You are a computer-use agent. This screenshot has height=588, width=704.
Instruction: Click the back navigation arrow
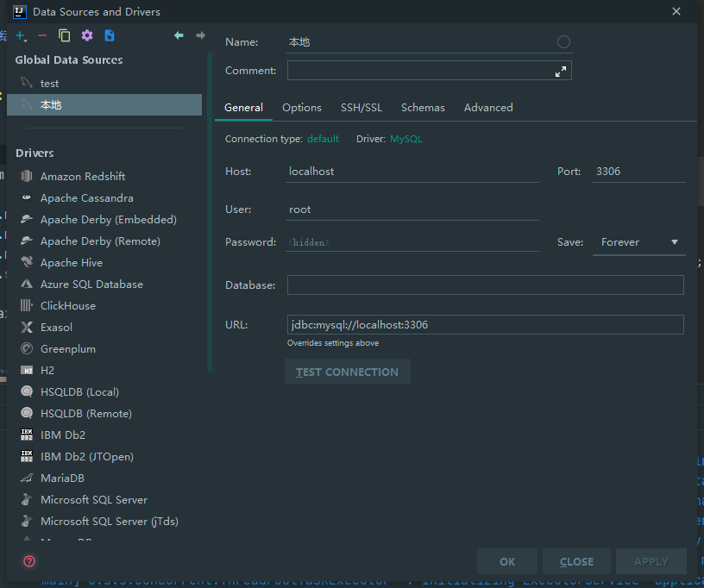pos(179,35)
